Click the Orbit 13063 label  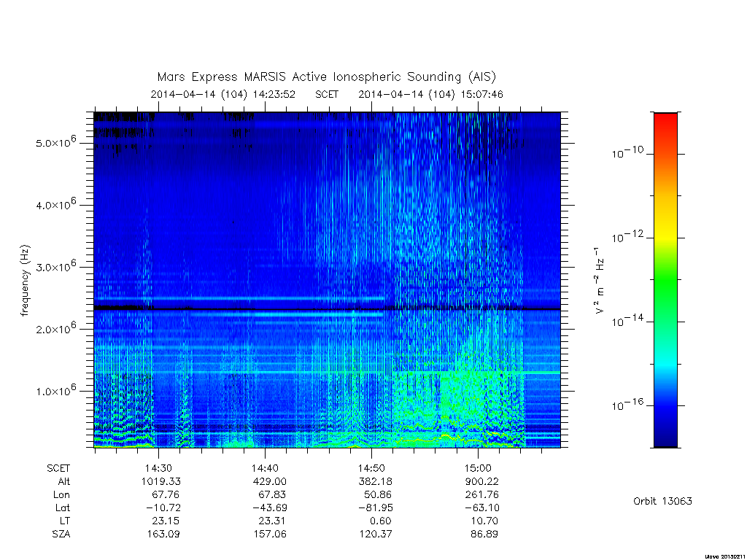click(662, 501)
